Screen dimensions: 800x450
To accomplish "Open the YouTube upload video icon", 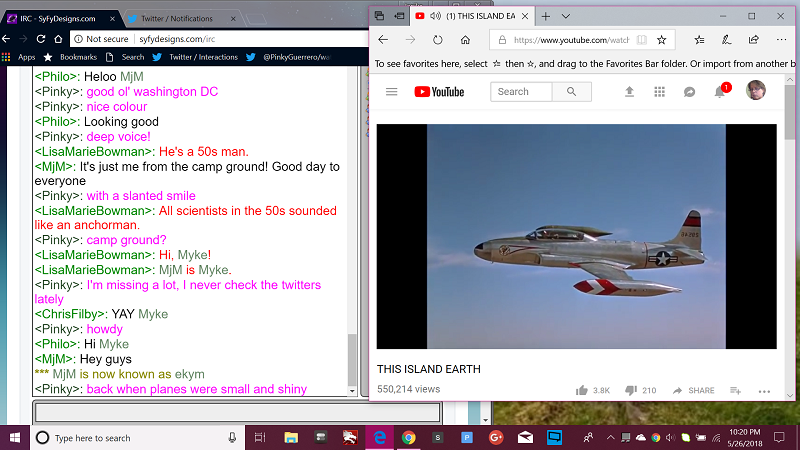I will point(629,92).
